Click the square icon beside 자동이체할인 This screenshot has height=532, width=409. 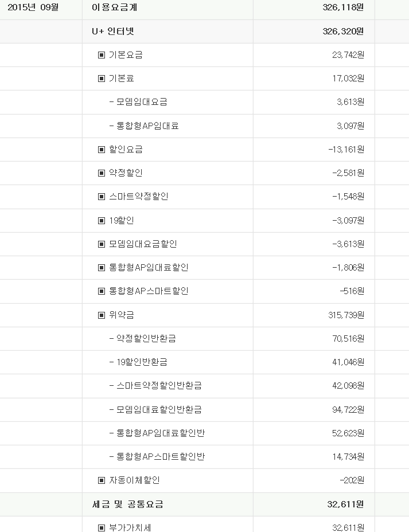pyautogui.click(x=101, y=480)
